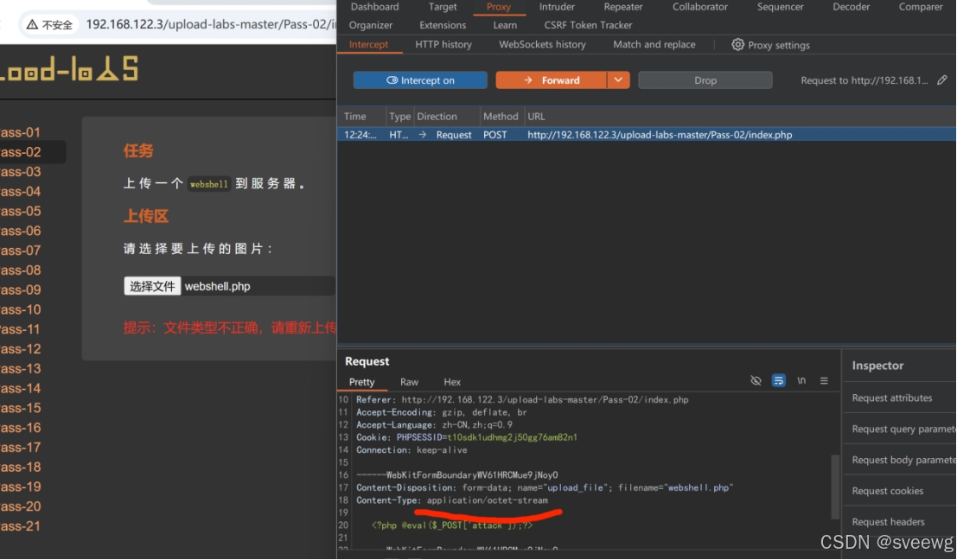Screen dimensions: 957x560
Task: Open Pass-17 in sidebar
Action: (x=20, y=448)
